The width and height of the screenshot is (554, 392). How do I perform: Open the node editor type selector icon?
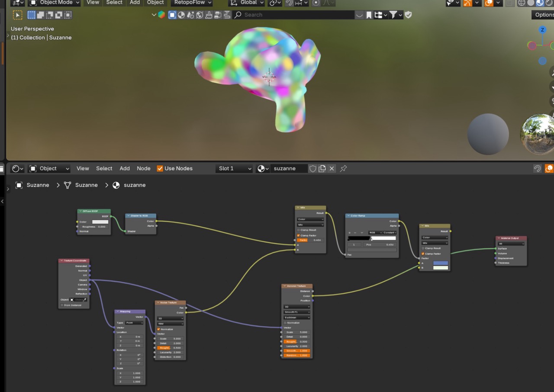coord(17,168)
